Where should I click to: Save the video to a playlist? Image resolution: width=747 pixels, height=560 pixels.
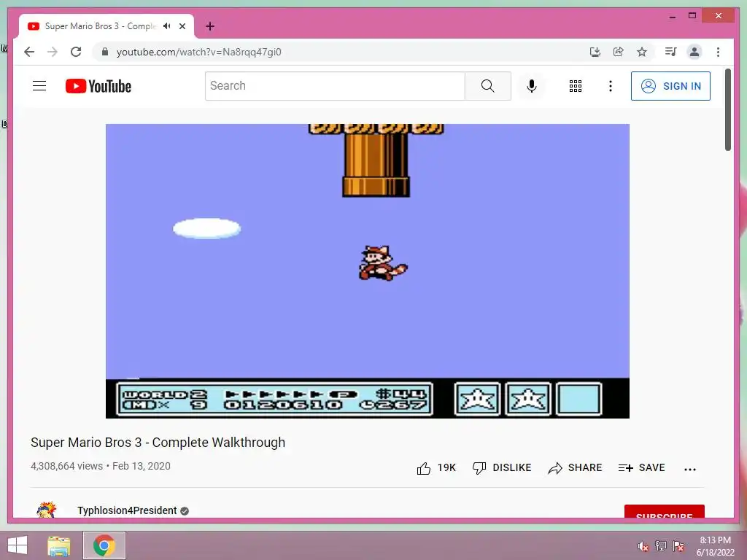641,467
